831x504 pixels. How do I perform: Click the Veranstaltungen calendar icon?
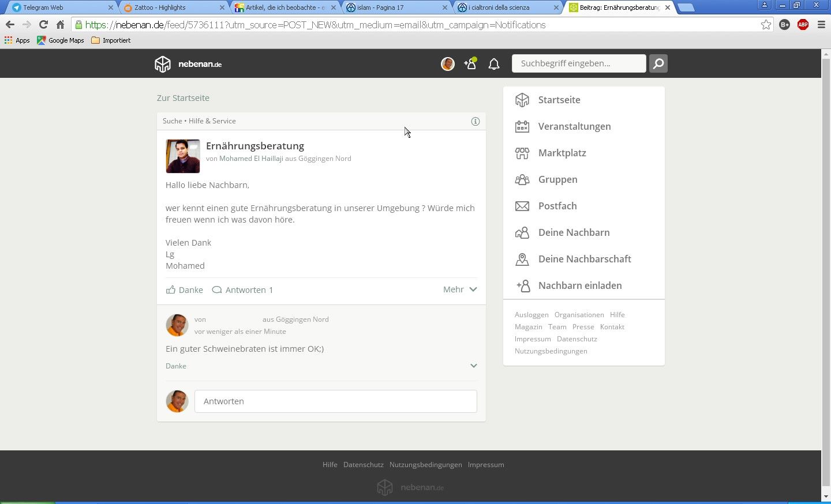pyautogui.click(x=522, y=126)
